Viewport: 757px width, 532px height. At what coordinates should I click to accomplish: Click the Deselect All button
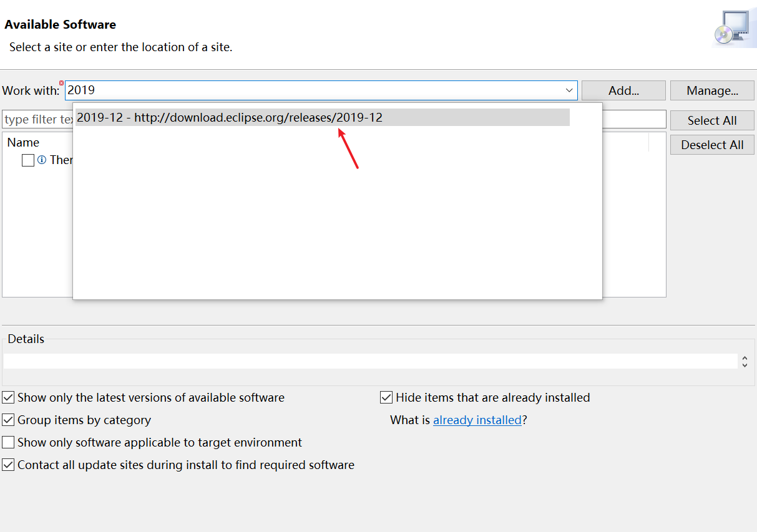712,144
